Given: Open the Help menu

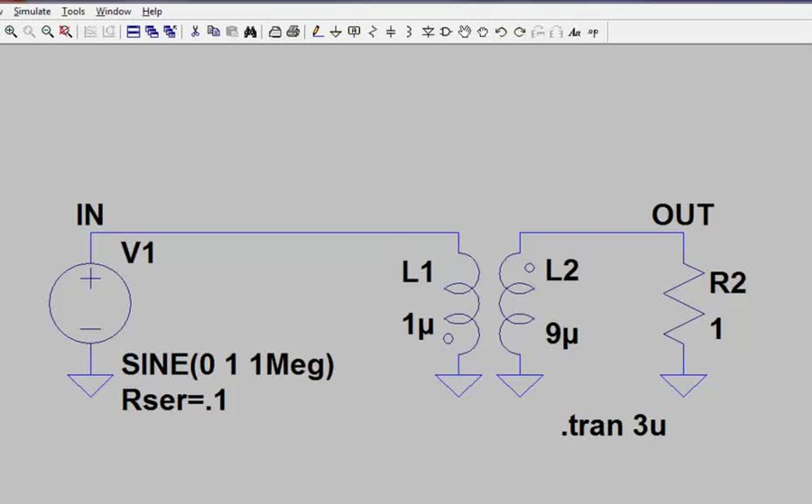Looking at the screenshot, I should point(153,11).
